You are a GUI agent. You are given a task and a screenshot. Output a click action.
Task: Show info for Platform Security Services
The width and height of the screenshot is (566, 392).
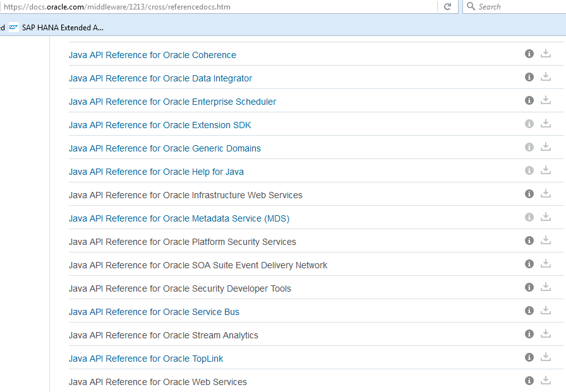click(x=529, y=241)
